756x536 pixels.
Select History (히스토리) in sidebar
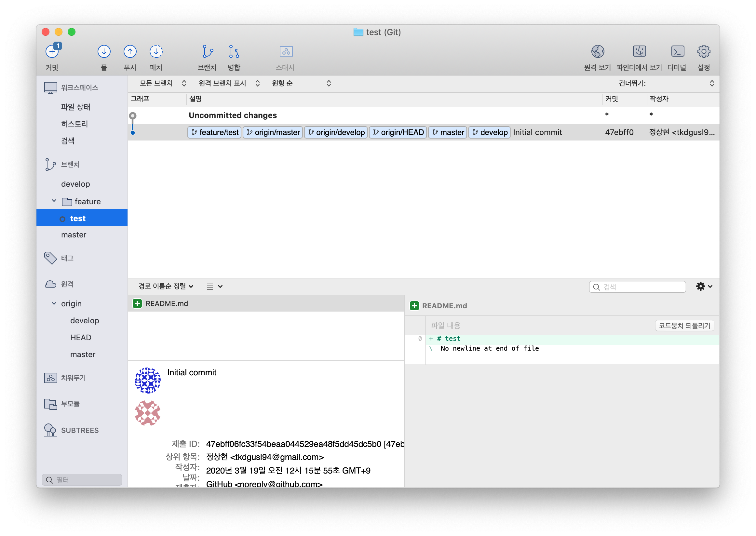[74, 124]
